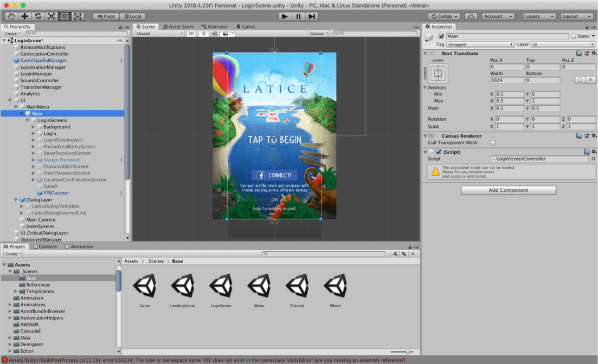Click the error icon in status bar
The image size is (598, 364).
pos(4,360)
